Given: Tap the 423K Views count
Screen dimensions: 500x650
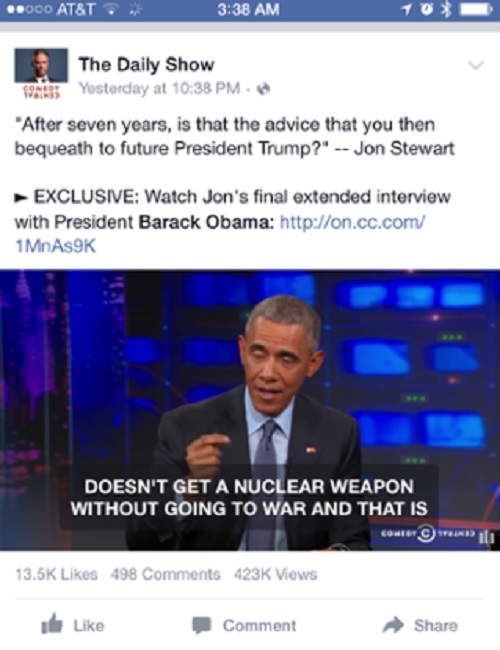Looking at the screenshot, I should coord(276,575).
